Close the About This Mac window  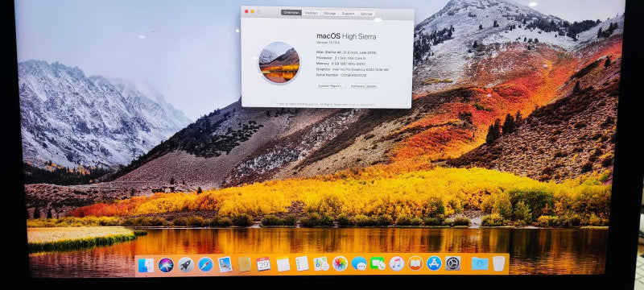tap(246, 11)
